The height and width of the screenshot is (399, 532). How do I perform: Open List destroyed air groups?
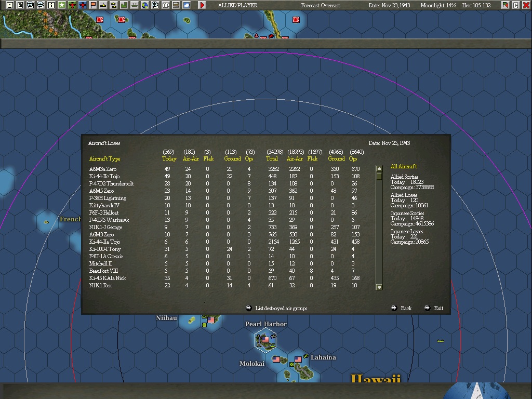coord(276,308)
